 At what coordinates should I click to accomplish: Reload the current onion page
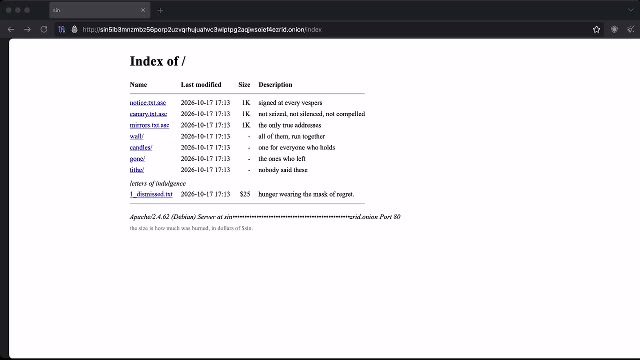[44, 29]
